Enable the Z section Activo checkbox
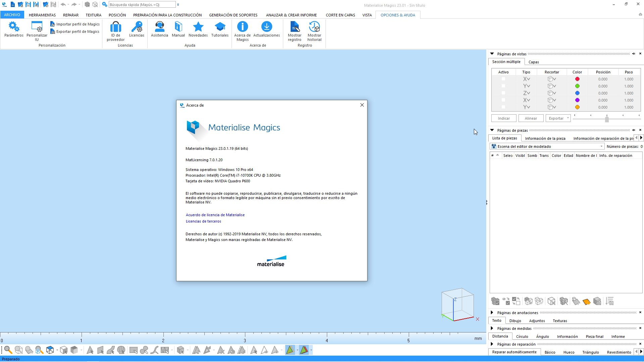Viewport: 644px width, 362px height. [x=503, y=93]
